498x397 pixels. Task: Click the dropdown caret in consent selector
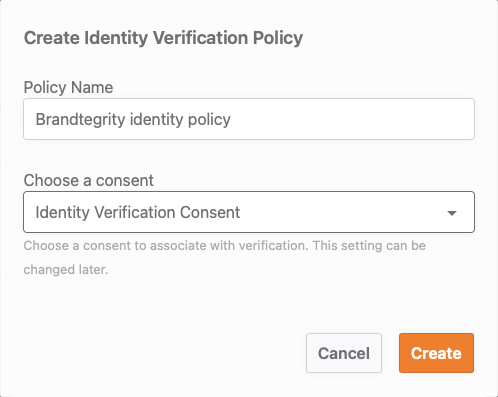452,213
